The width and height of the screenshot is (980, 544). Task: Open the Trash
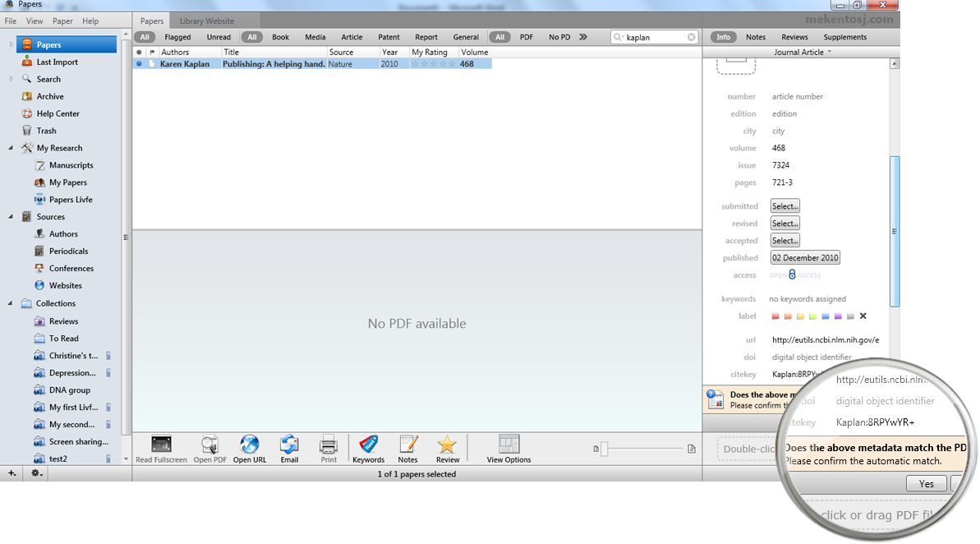pyautogui.click(x=46, y=131)
